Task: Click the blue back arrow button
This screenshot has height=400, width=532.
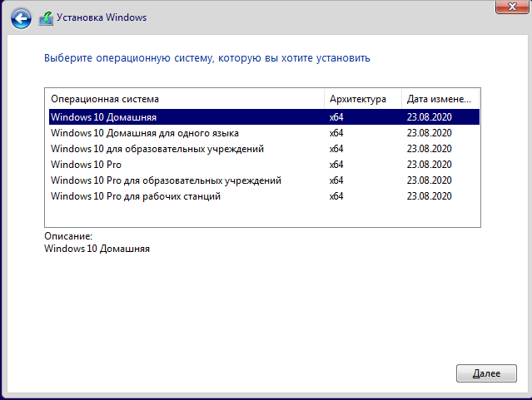Action: (21, 18)
